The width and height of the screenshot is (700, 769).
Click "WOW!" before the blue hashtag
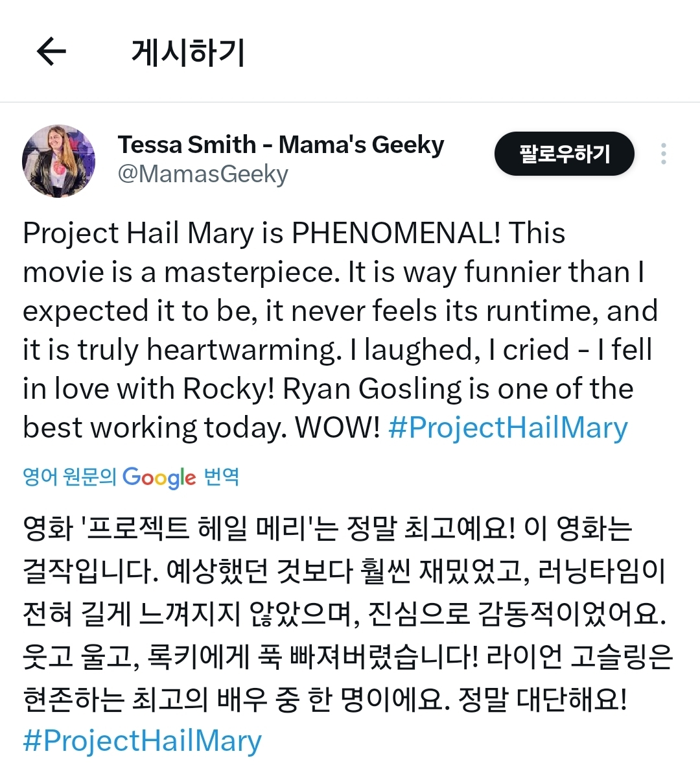tap(337, 428)
